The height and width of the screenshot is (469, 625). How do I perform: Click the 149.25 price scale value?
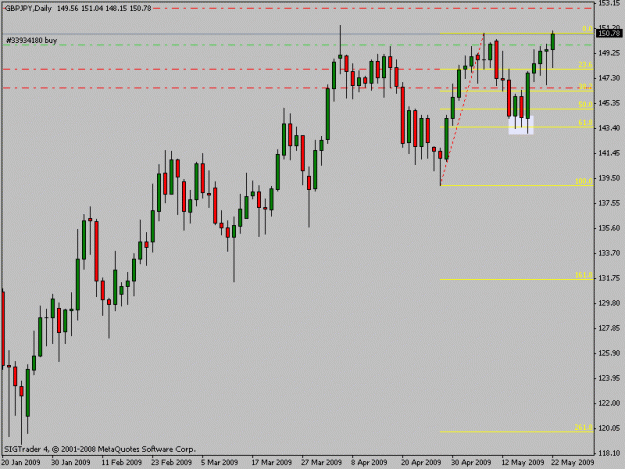pyautogui.click(x=609, y=53)
